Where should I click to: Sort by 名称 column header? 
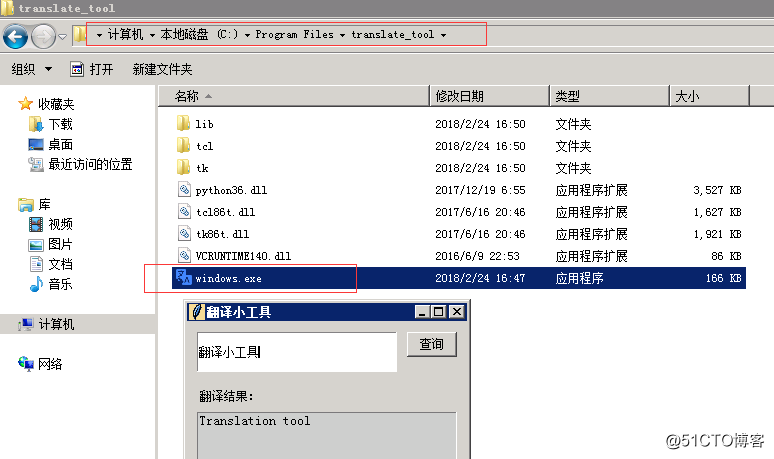click(x=294, y=96)
